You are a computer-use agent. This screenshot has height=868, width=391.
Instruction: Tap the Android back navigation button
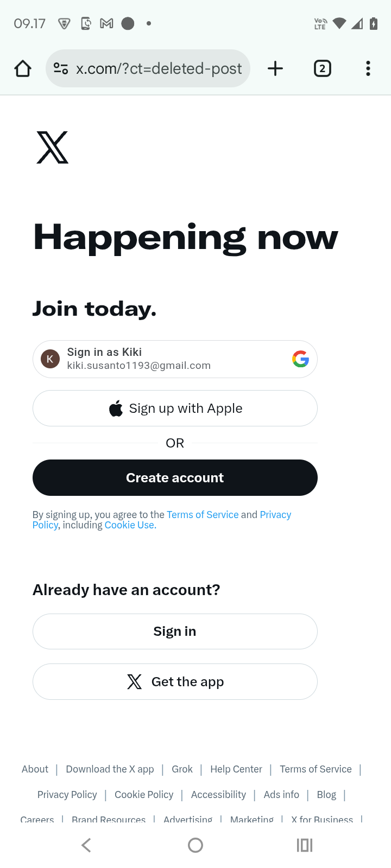coord(86,845)
